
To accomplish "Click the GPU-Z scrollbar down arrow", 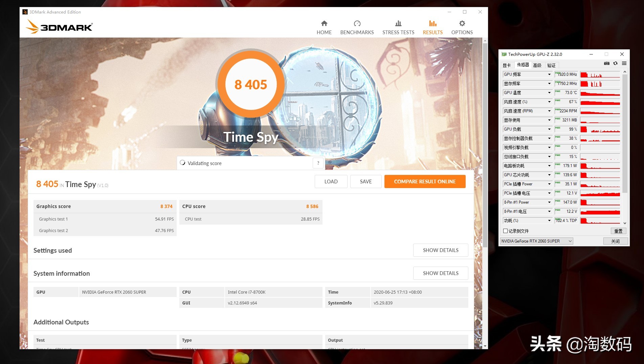I will point(625,223).
